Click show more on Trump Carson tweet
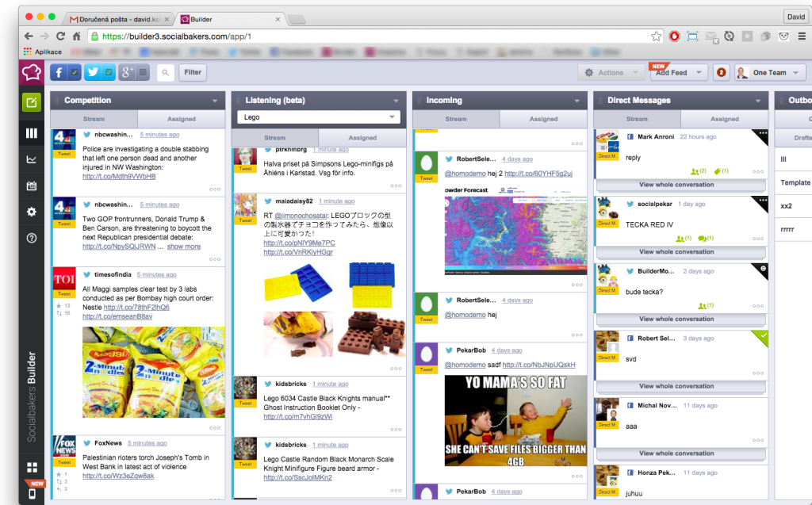The height and width of the screenshot is (505, 812). point(183,247)
